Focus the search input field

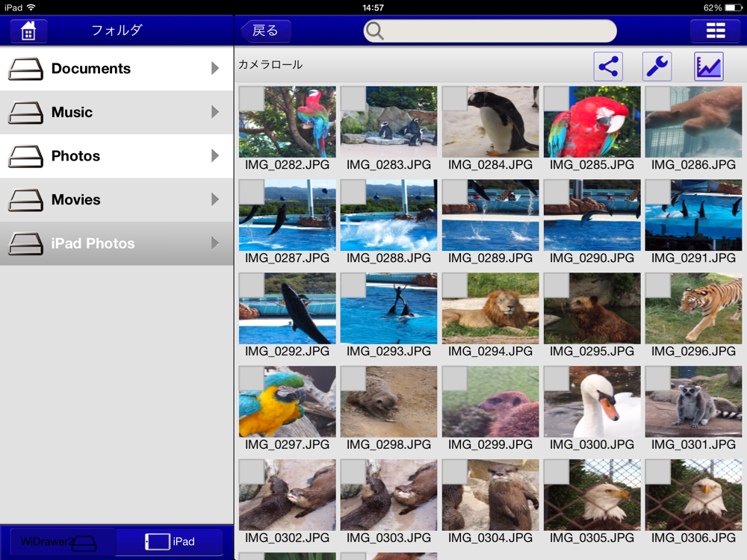(490, 31)
